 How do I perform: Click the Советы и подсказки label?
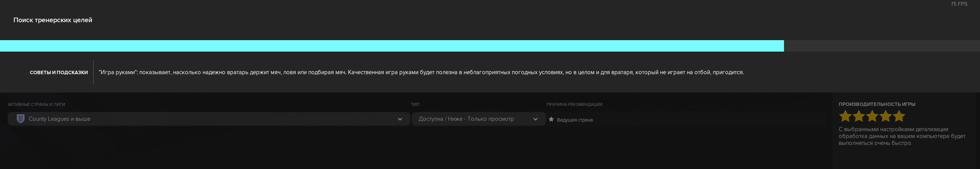pyautogui.click(x=59, y=72)
